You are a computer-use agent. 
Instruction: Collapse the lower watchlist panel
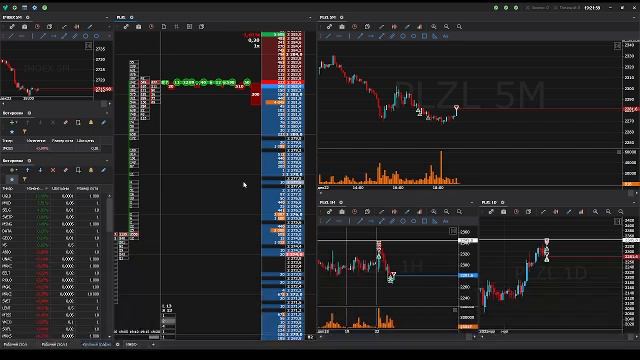click(x=107, y=161)
